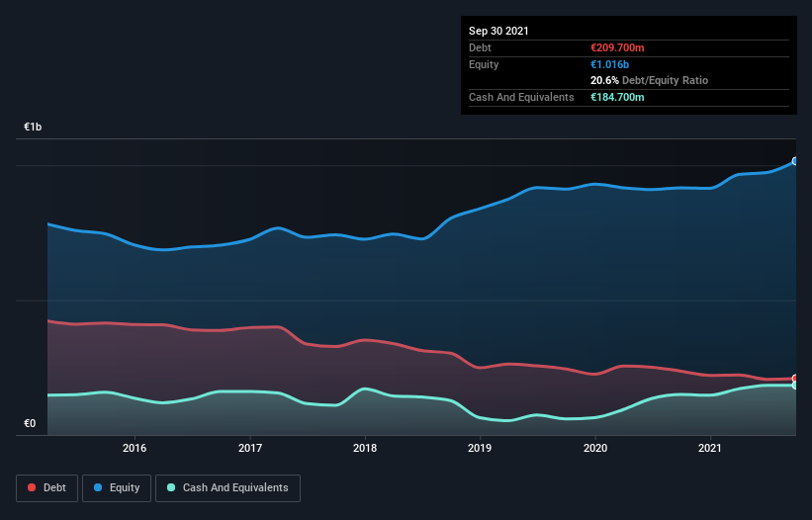The width and height of the screenshot is (812, 520).
Task: Click the 2017 x-axis label
Action: (x=250, y=448)
